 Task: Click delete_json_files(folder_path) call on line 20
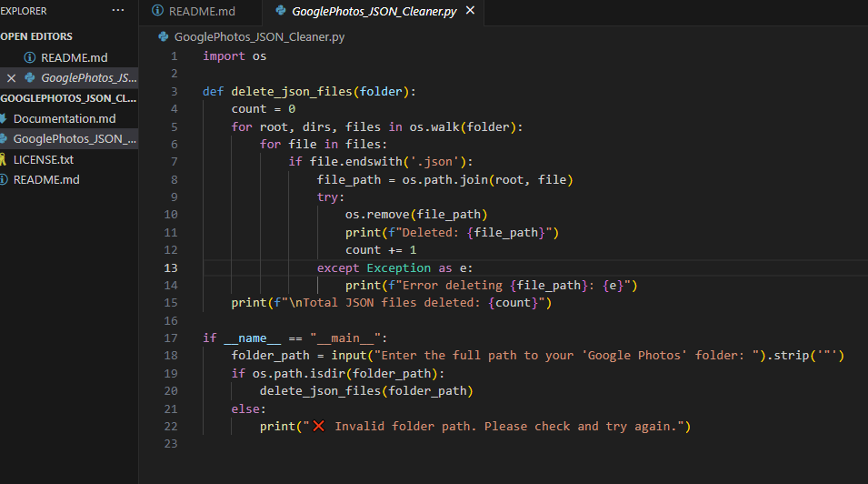tap(366, 391)
